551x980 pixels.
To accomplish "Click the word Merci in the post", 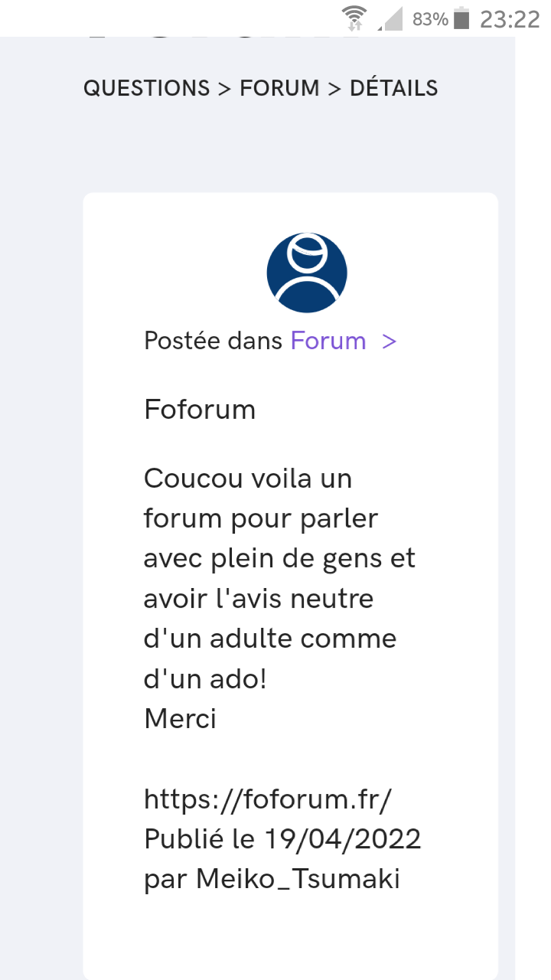I will (x=180, y=718).
